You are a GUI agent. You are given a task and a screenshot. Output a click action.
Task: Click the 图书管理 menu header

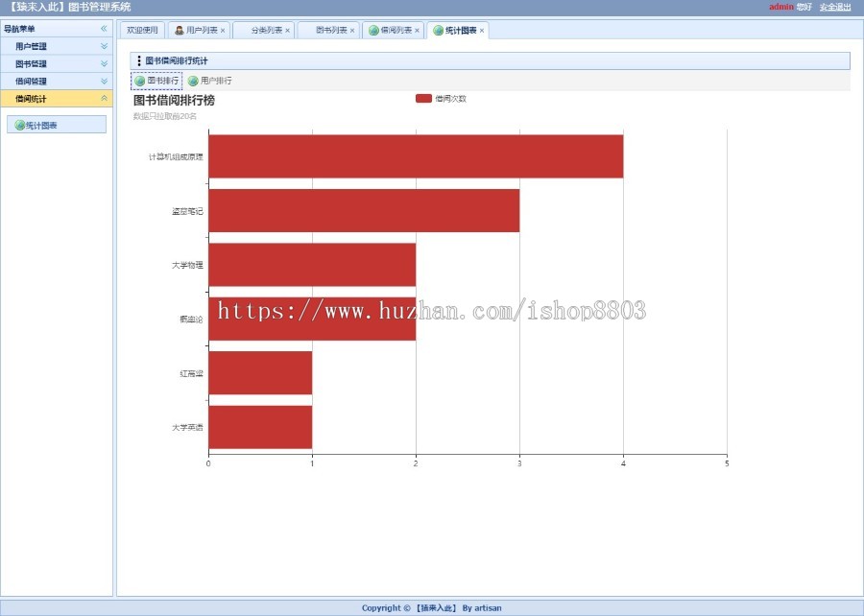57,64
